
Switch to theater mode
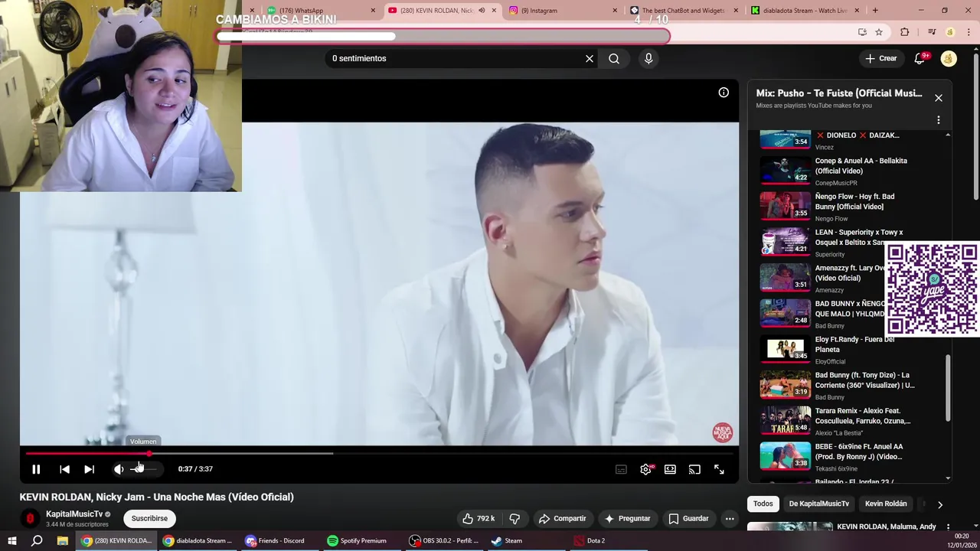pos(670,469)
